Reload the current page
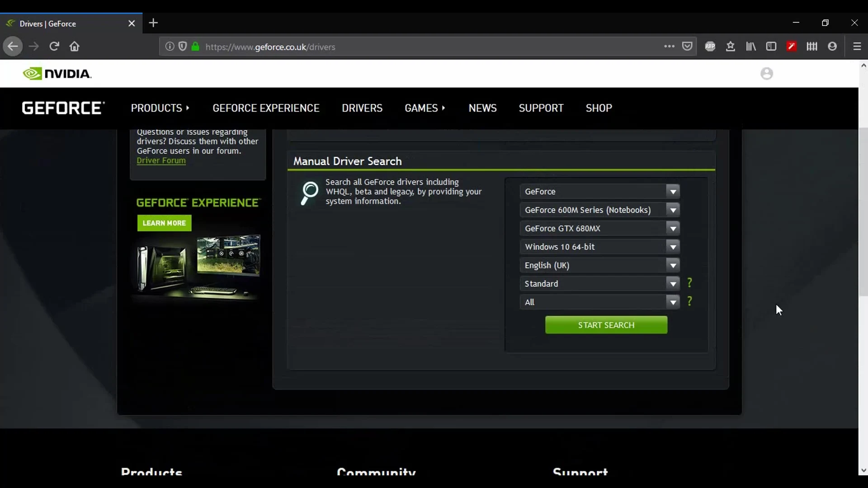 pyautogui.click(x=54, y=47)
